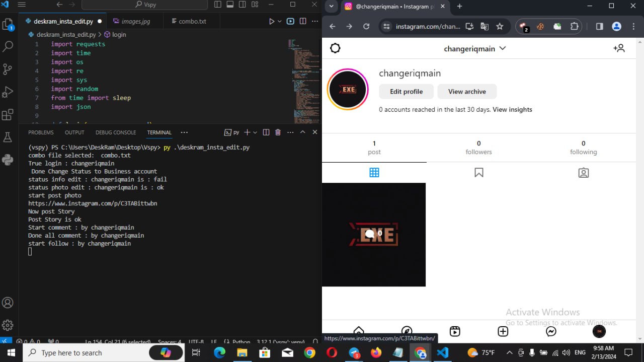
Task: Open the Testing flask view
Action: pyautogui.click(x=8, y=137)
